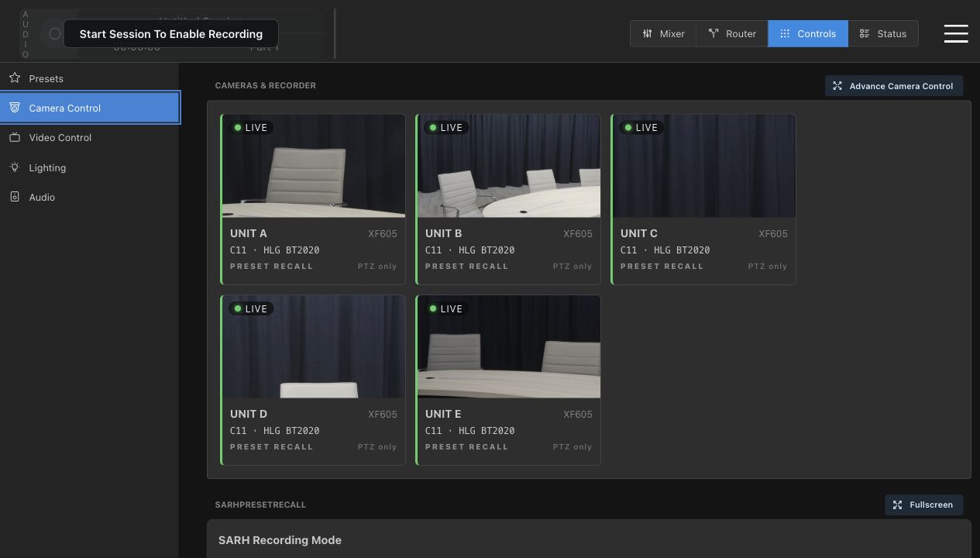The width and height of the screenshot is (980, 558).
Task: Open Audio section in sidebar
Action: click(90, 197)
